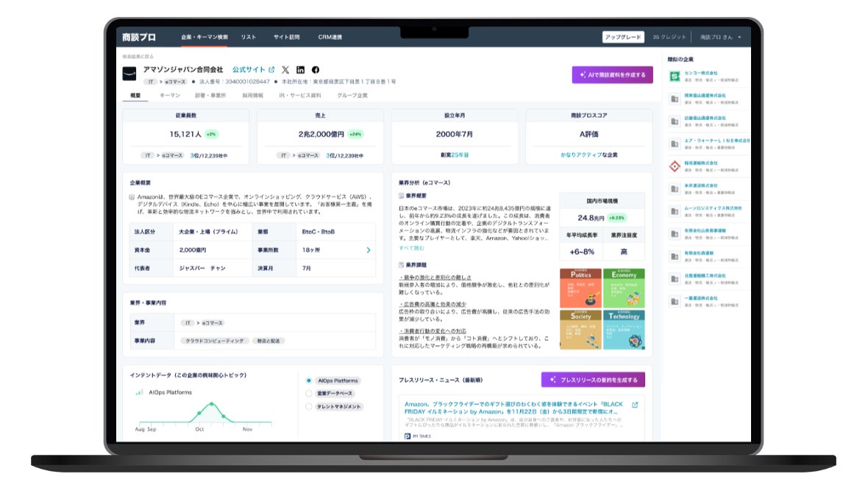Screen dimensions: 868x485
Task: Click the 商談プロ logo in header
Action: pyautogui.click(x=139, y=37)
